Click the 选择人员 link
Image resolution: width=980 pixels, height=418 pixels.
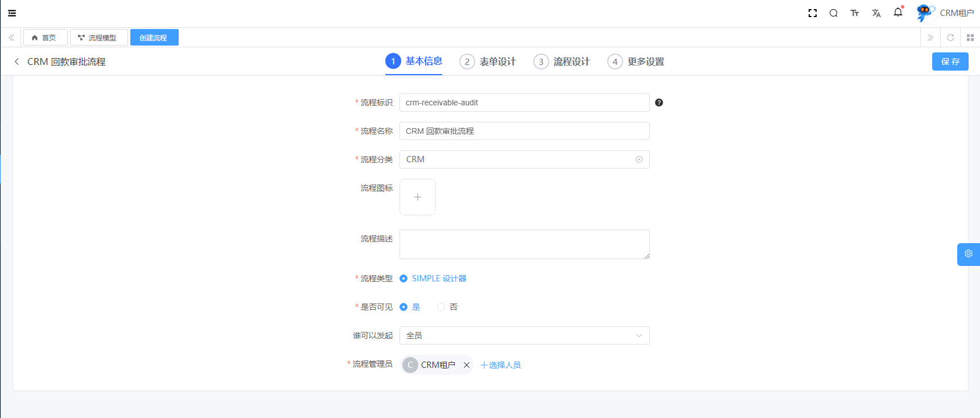point(501,365)
